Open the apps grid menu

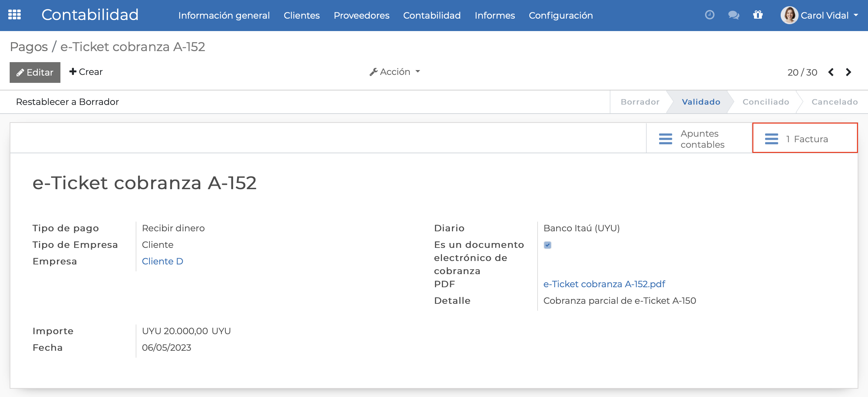coord(15,15)
